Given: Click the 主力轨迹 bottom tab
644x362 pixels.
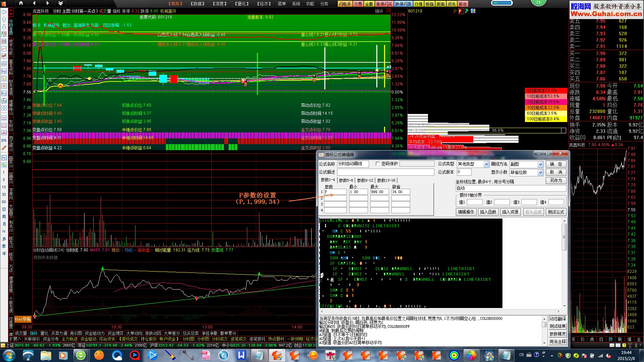Looking at the screenshot, I should (70, 339).
